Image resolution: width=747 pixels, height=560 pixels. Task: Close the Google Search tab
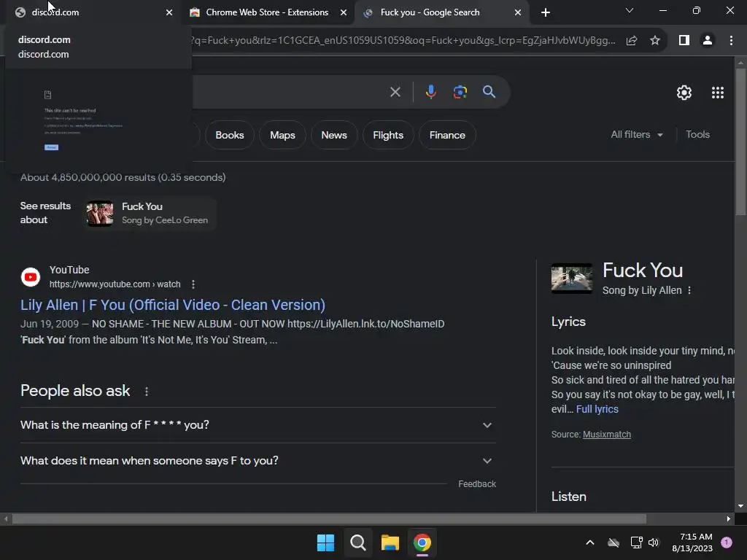pos(518,12)
